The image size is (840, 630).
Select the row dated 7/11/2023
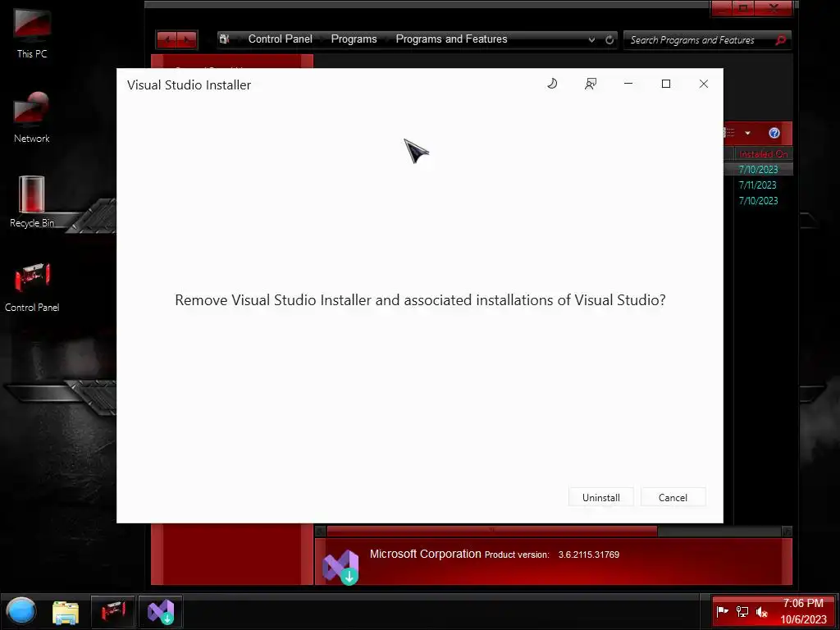coord(757,185)
